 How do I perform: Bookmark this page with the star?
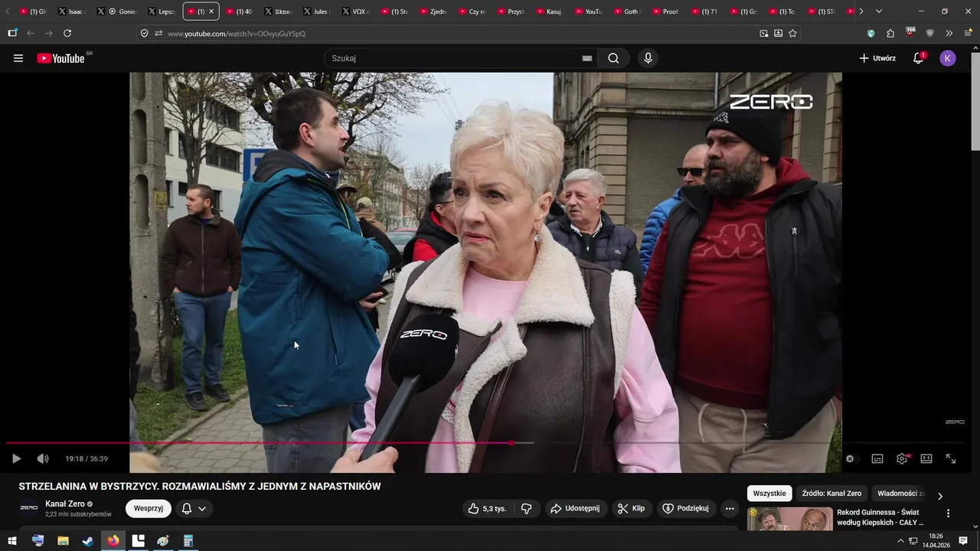point(792,33)
